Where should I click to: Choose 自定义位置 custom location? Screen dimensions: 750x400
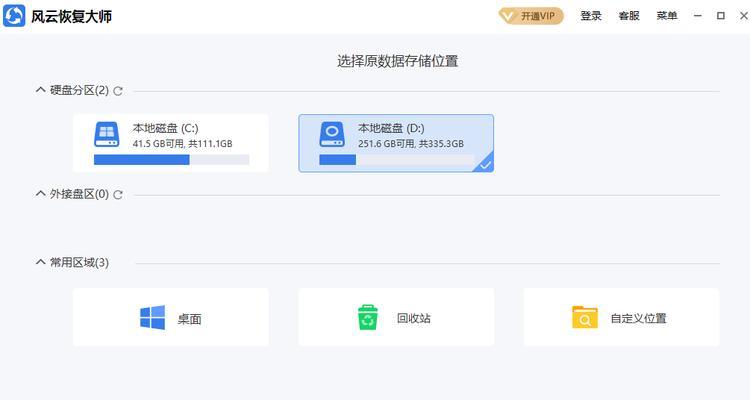pos(621,317)
